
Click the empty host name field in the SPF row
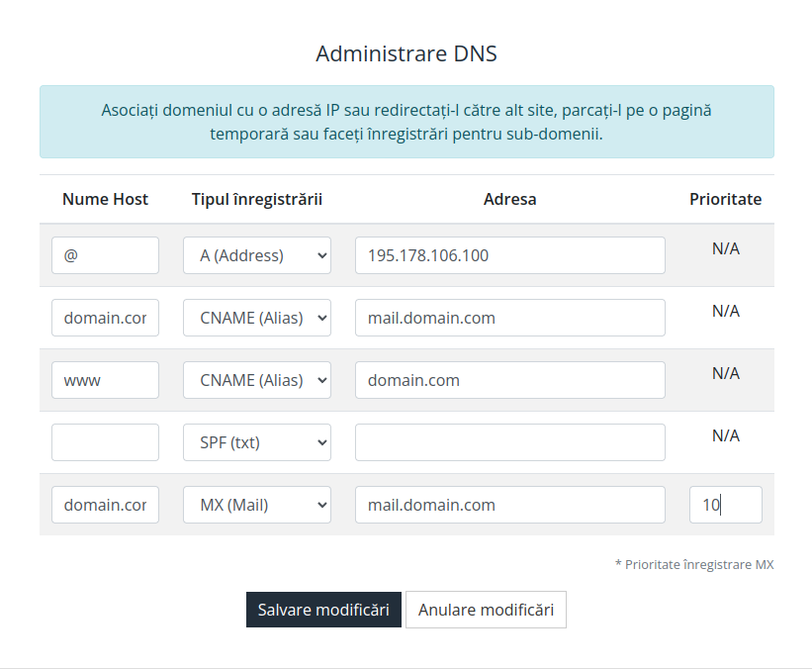[105, 442]
